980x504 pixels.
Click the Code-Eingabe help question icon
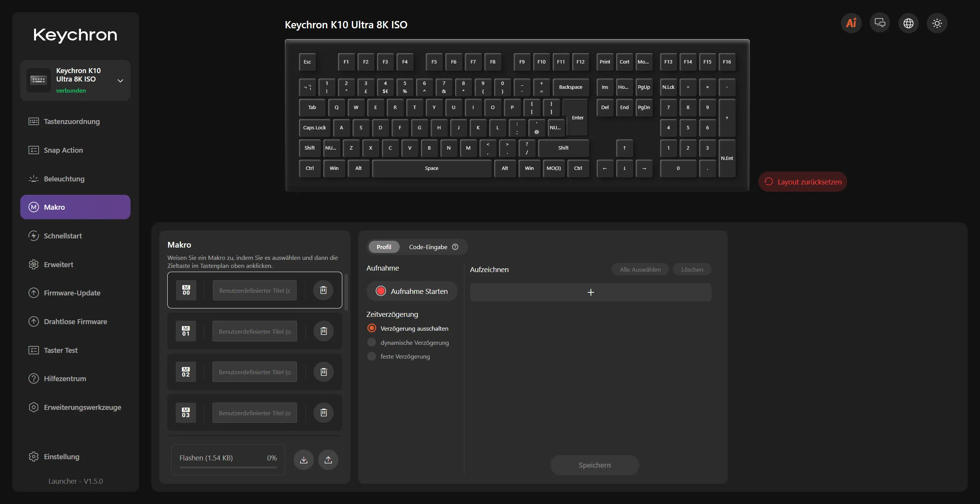point(455,247)
